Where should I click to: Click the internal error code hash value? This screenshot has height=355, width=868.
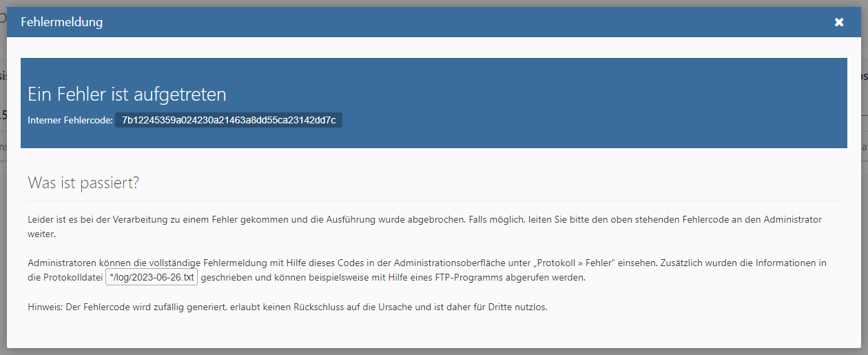229,121
